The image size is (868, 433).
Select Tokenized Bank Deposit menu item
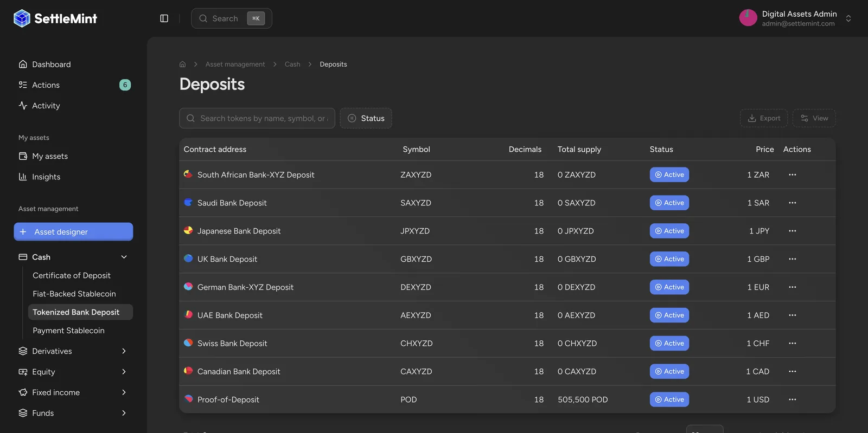80,312
